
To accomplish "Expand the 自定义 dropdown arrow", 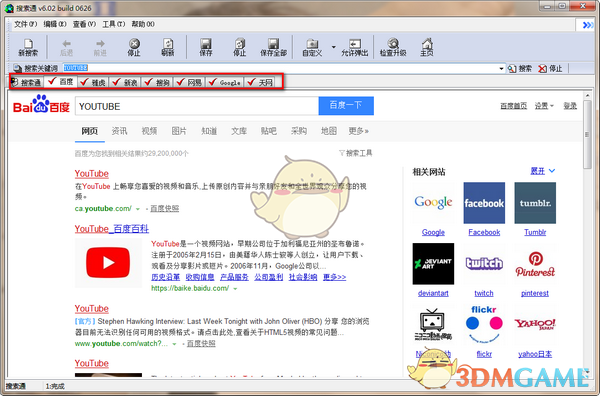I will 333,47.
